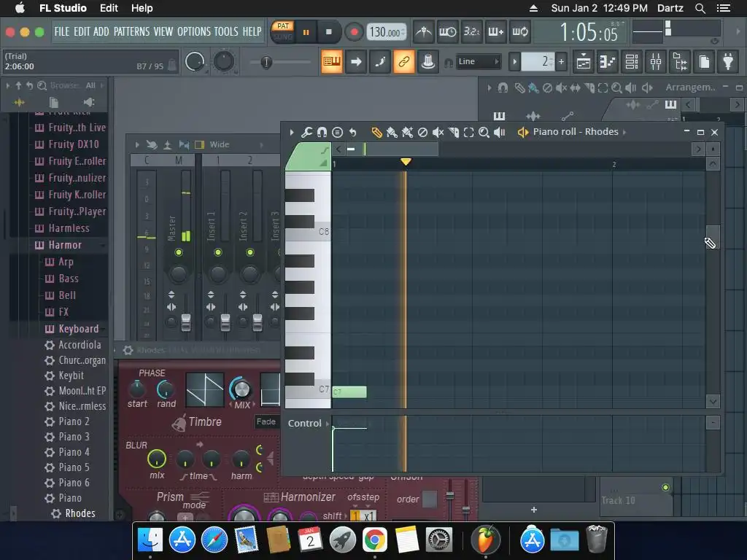Select the Slice tool in Piano roll

coord(454,133)
